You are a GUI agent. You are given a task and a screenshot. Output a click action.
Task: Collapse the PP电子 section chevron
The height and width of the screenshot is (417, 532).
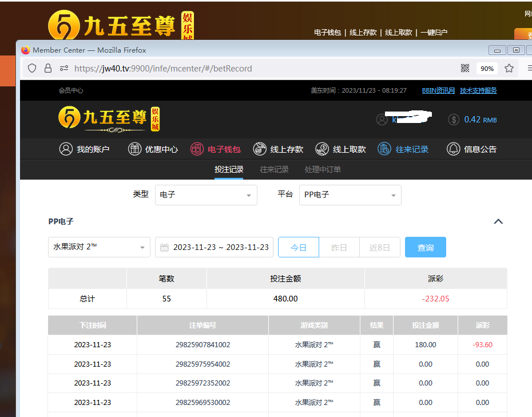pos(498,221)
